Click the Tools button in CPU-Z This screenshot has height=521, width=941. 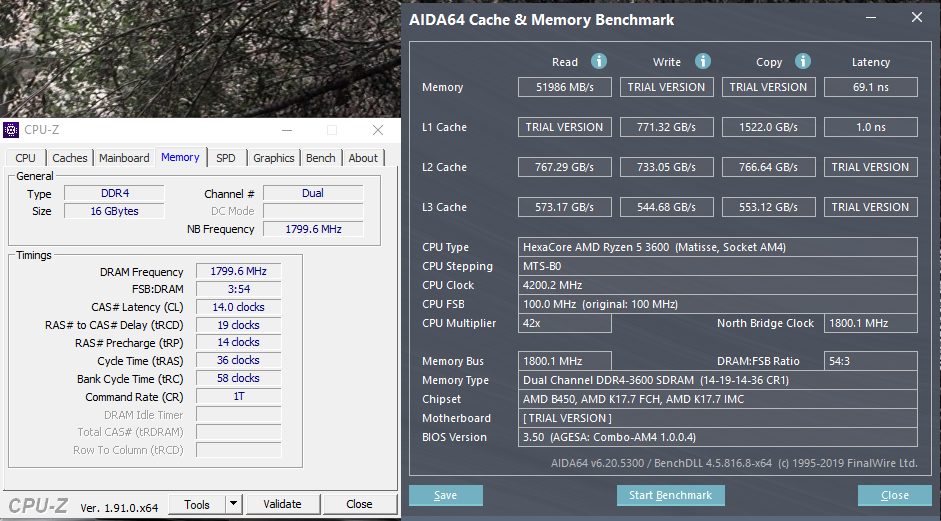tap(197, 504)
